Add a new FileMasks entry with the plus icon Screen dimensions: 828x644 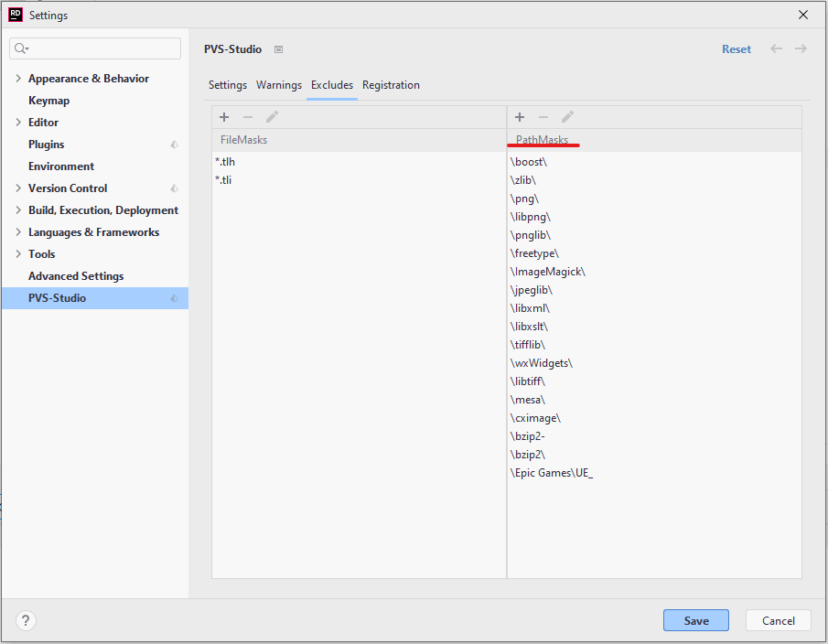pyautogui.click(x=224, y=117)
